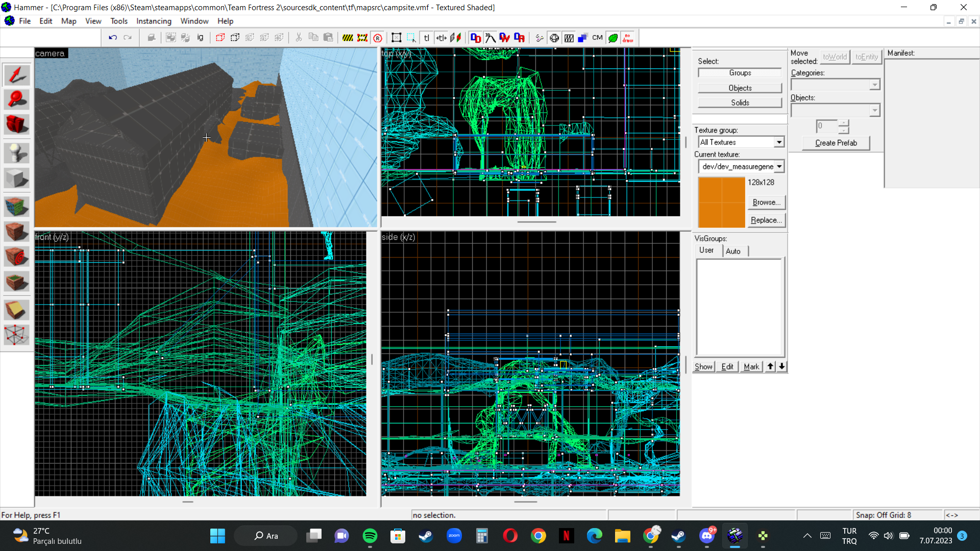Select the Entity tool lightbulb icon
This screenshot has height=551, width=980.
(x=16, y=153)
